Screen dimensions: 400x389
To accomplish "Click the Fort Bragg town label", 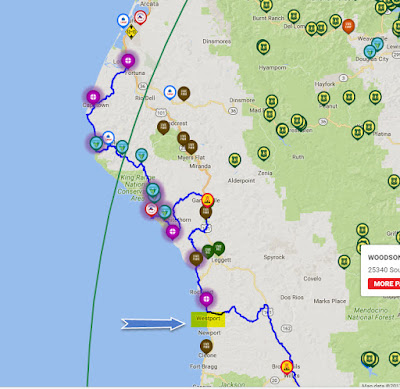I will click(203, 366).
